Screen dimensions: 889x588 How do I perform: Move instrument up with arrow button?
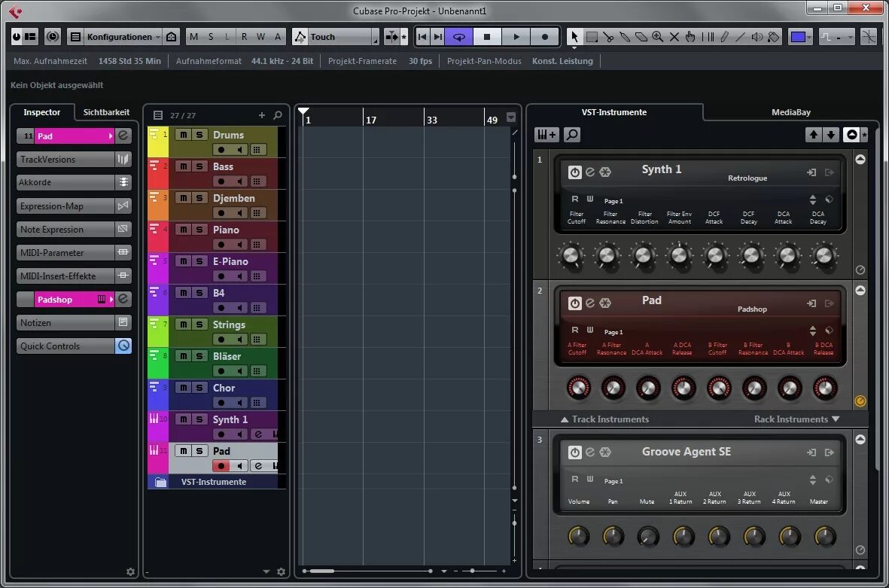click(x=814, y=134)
